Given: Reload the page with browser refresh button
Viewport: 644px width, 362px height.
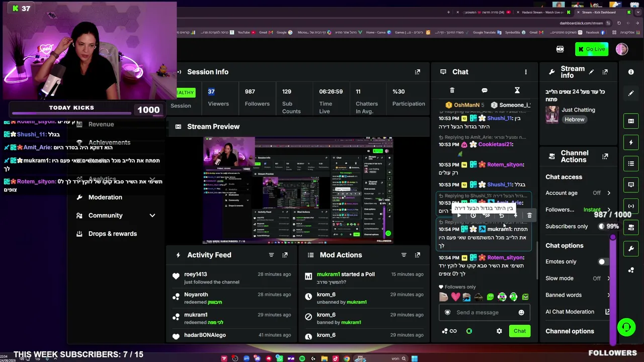Looking at the screenshot, I should click(x=619, y=23).
